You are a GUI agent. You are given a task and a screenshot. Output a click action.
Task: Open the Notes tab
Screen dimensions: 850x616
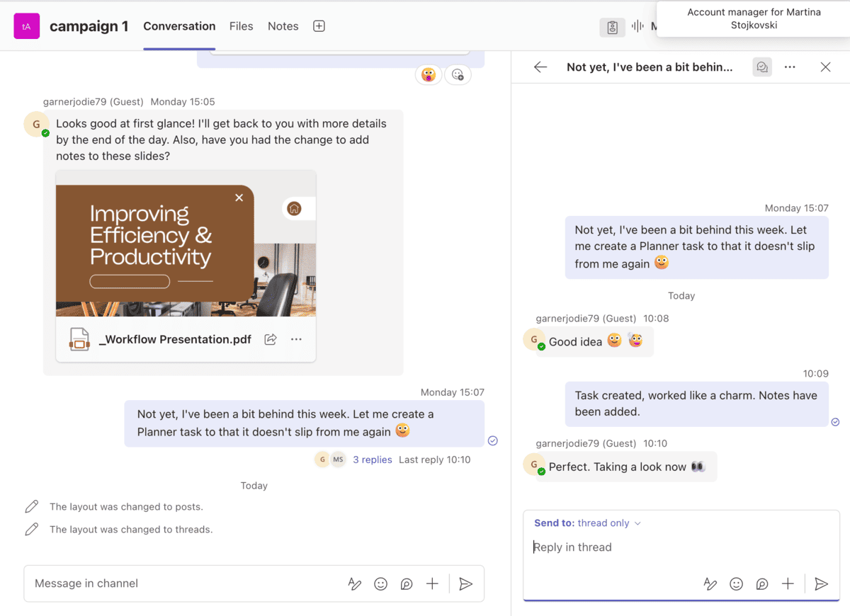point(283,26)
